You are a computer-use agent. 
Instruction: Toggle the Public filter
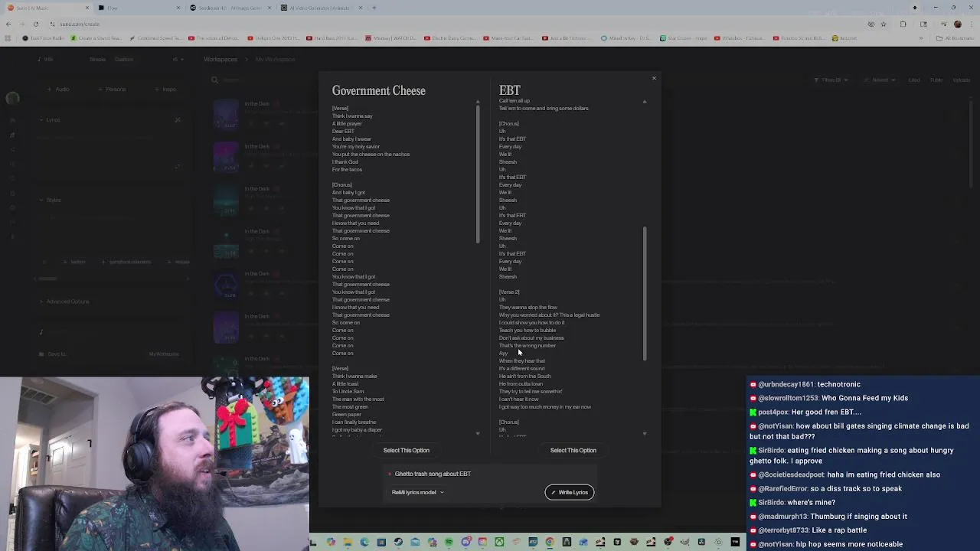tap(936, 80)
